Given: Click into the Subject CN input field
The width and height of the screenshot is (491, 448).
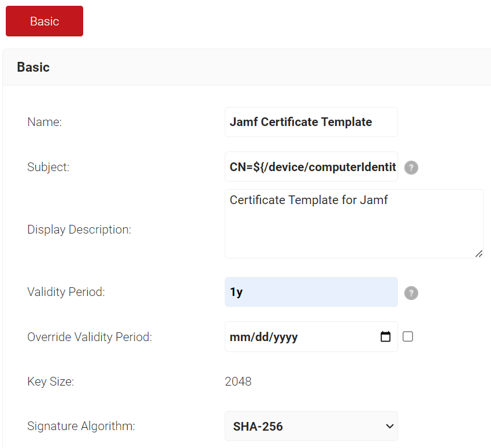Looking at the screenshot, I should [x=311, y=166].
